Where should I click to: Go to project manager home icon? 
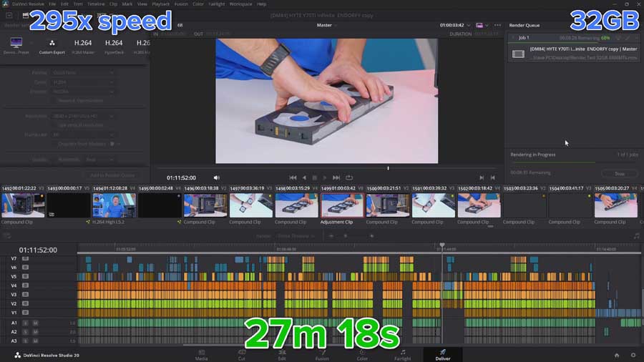[x=616, y=355]
